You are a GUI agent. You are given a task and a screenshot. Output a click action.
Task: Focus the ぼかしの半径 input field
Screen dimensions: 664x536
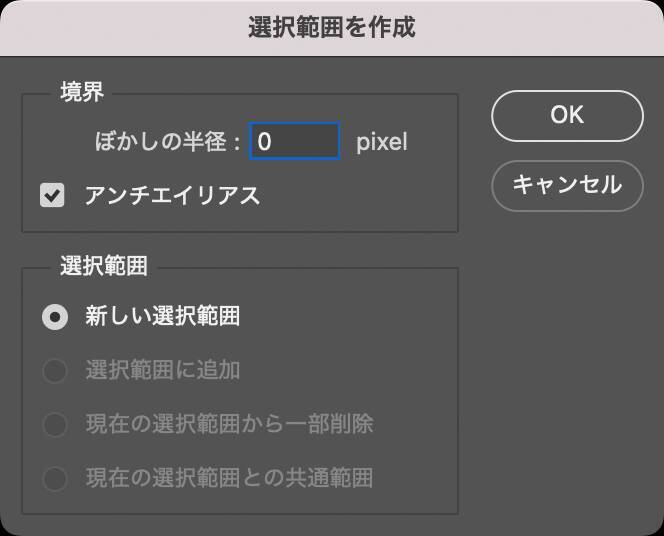295,142
